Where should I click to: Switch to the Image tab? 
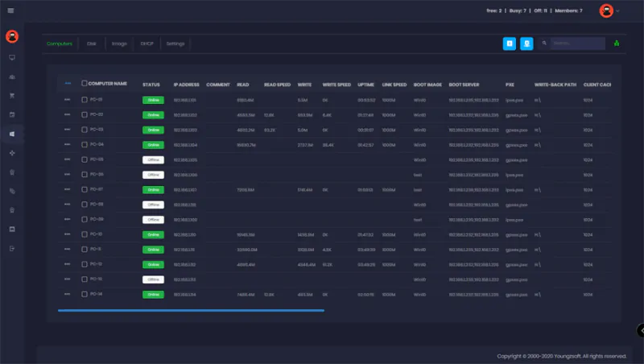tap(119, 43)
